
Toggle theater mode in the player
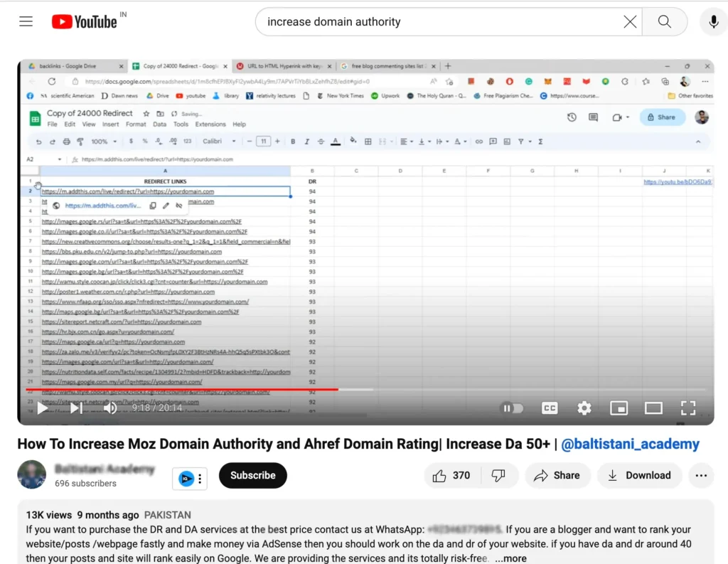[653, 408]
